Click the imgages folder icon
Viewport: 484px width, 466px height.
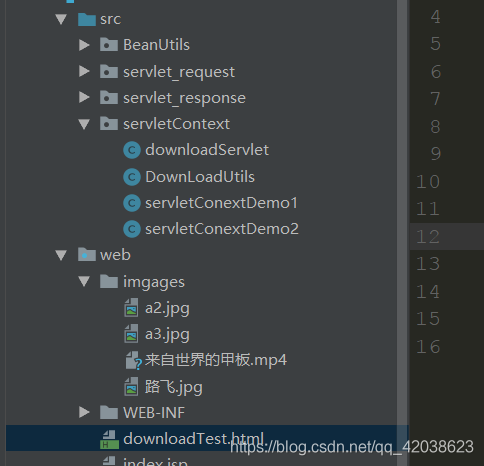[x=109, y=281]
